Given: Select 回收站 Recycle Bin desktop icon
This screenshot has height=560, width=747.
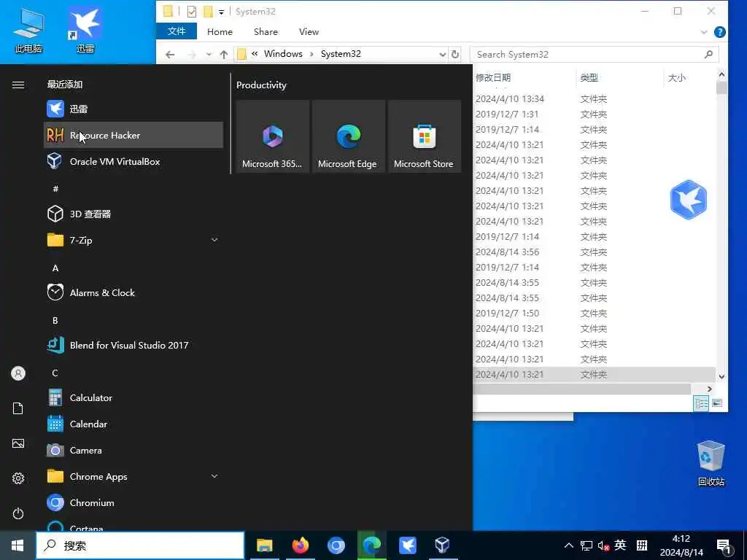Looking at the screenshot, I should click(x=711, y=463).
